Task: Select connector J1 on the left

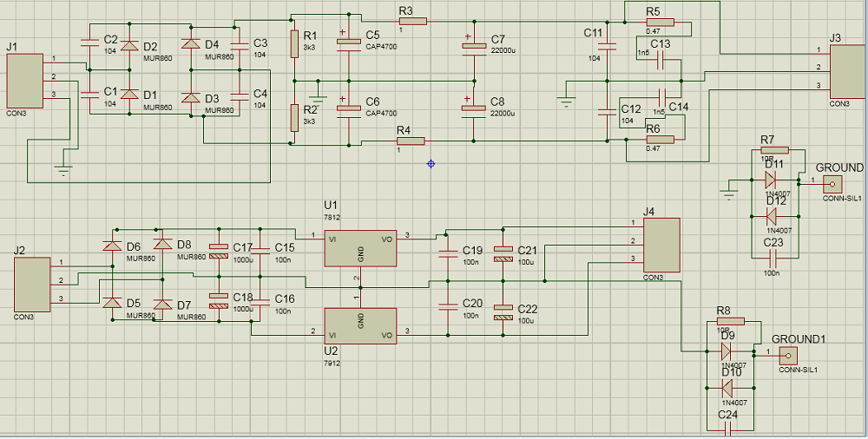Action: (x=23, y=80)
